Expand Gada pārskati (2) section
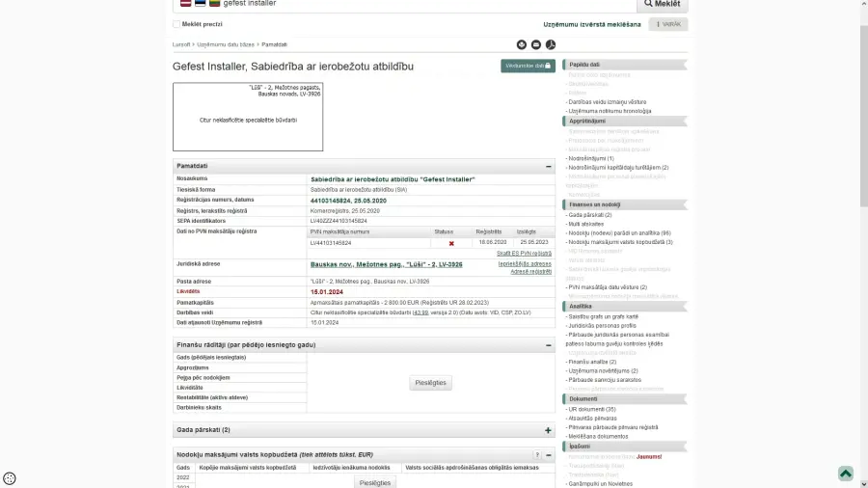868x488 pixels. [x=548, y=430]
